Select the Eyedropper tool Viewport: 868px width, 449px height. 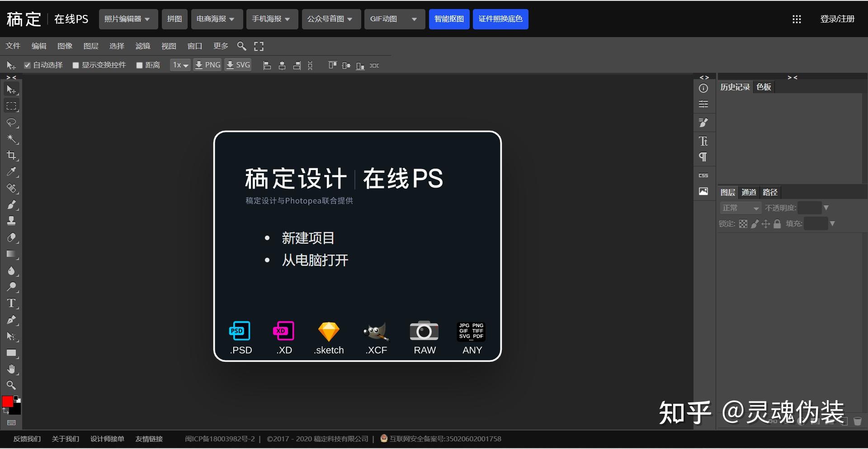coord(11,172)
